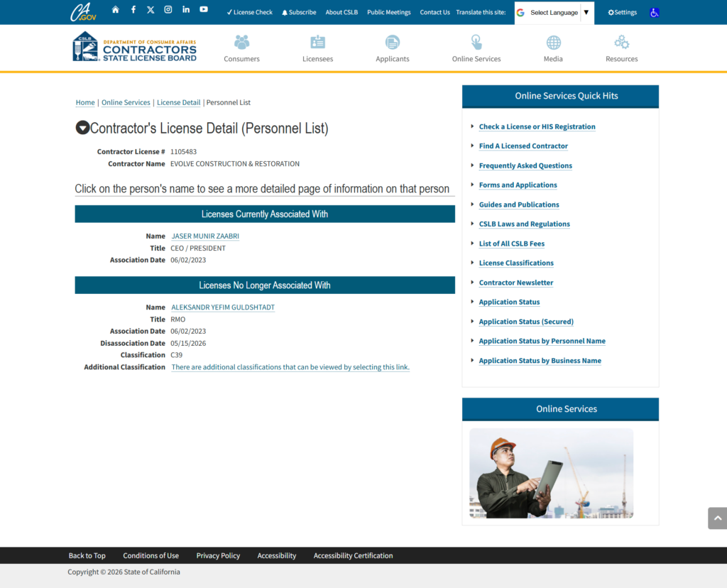Click the page title down-arrow icon
The image size is (727, 588).
[82, 128]
